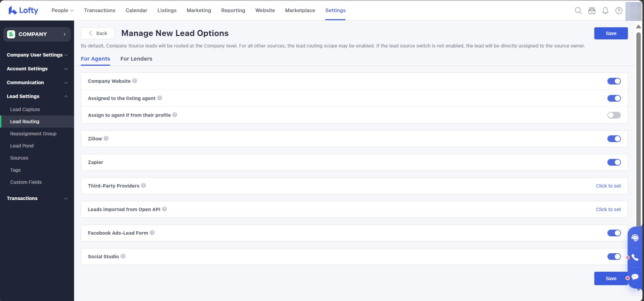Open Lead Pond in sidebar
This screenshot has width=644, height=301.
click(x=22, y=146)
